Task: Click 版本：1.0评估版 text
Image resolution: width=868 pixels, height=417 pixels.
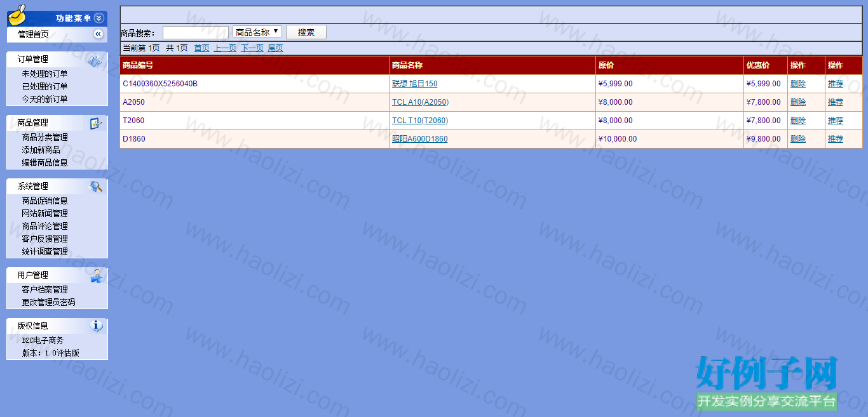Action: [51, 353]
